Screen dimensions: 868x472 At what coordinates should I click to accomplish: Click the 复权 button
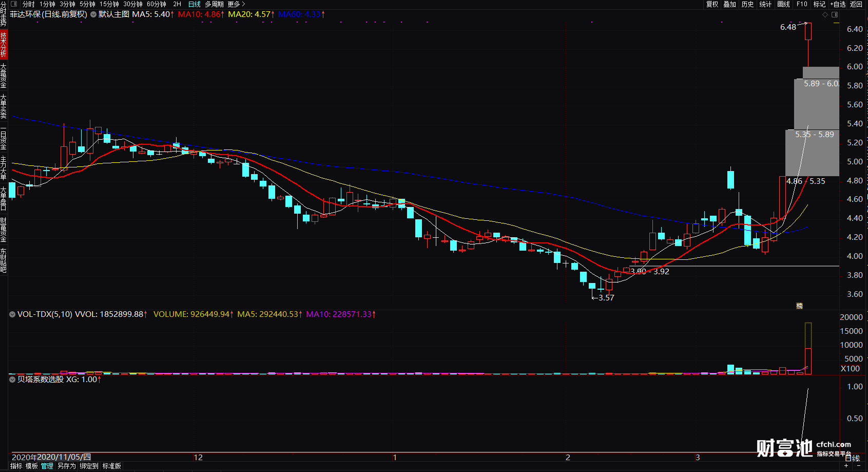[712, 4]
